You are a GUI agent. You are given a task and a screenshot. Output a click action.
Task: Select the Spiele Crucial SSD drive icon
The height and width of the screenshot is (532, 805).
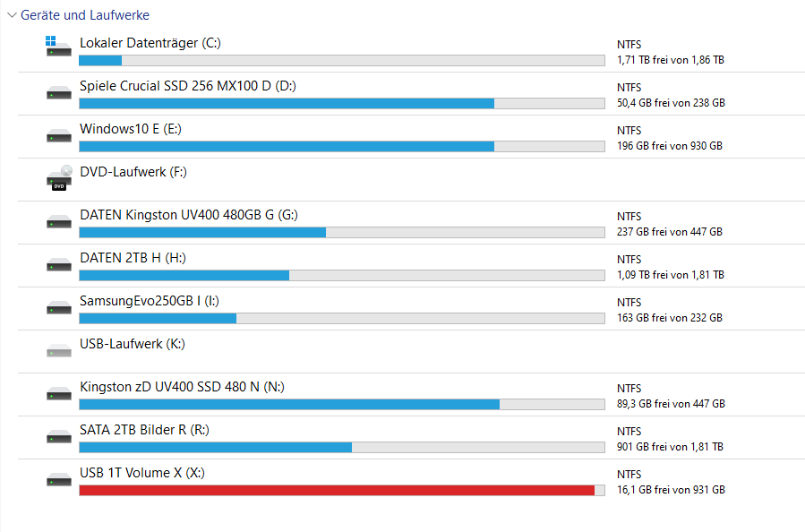[58, 93]
